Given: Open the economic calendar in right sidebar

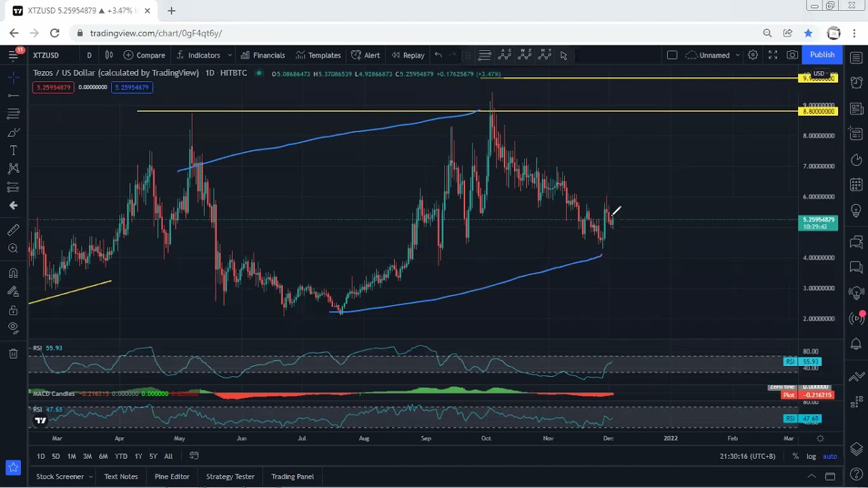Looking at the screenshot, I should [856, 185].
